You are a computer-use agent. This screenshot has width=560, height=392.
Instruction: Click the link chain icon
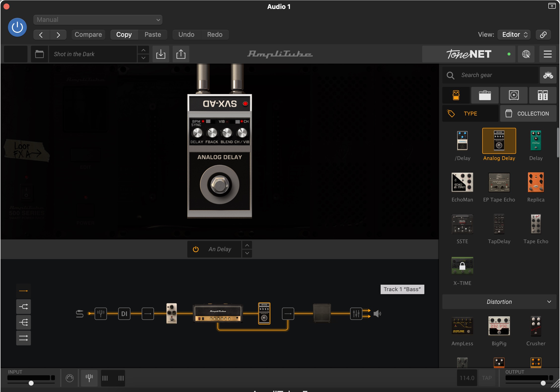click(543, 35)
